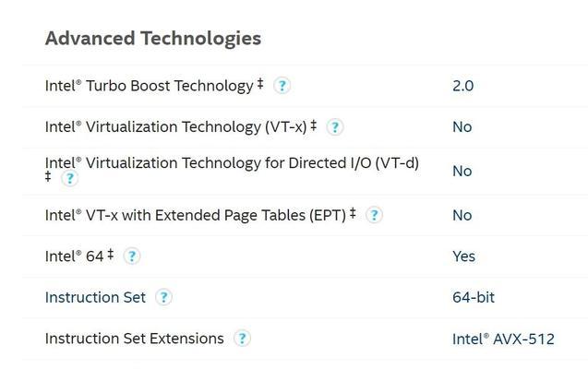This screenshot has height=369, width=588.
Task: Click the Intel AVX-512 extensions value
Action: click(503, 339)
